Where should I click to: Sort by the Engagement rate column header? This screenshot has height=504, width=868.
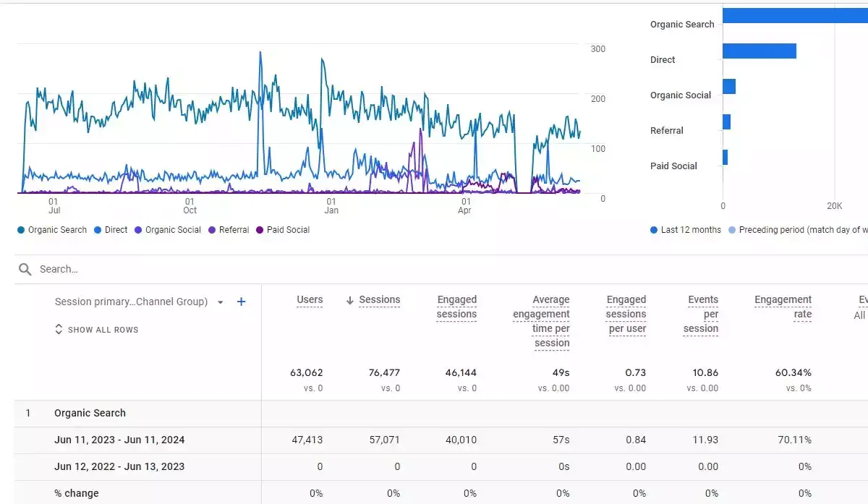coord(783,307)
